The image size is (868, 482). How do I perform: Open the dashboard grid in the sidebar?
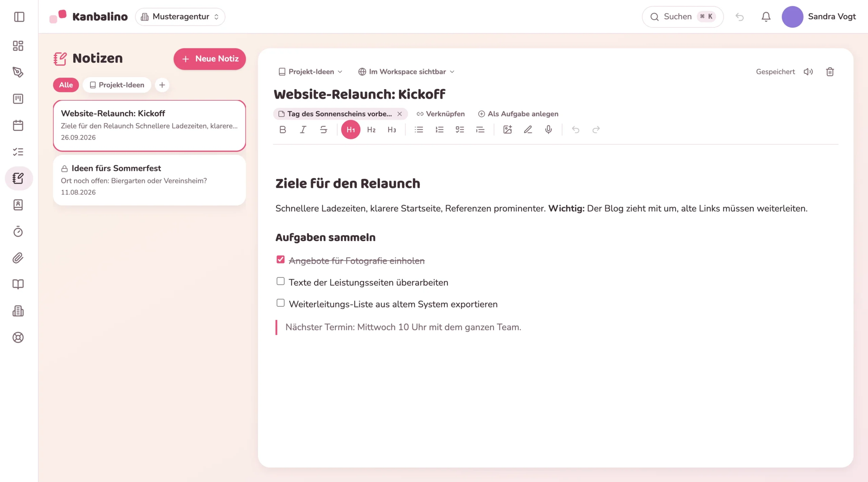[18, 46]
